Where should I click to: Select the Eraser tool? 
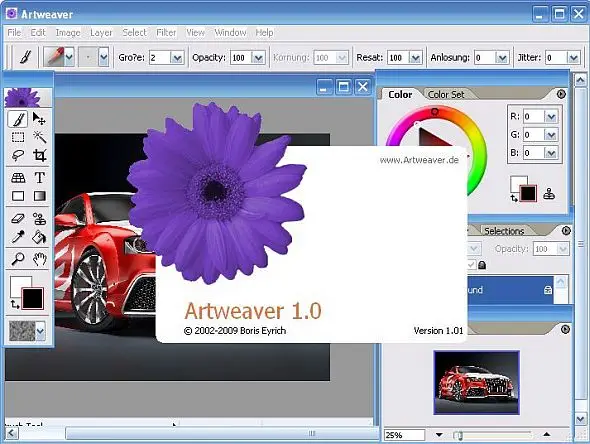(18, 219)
